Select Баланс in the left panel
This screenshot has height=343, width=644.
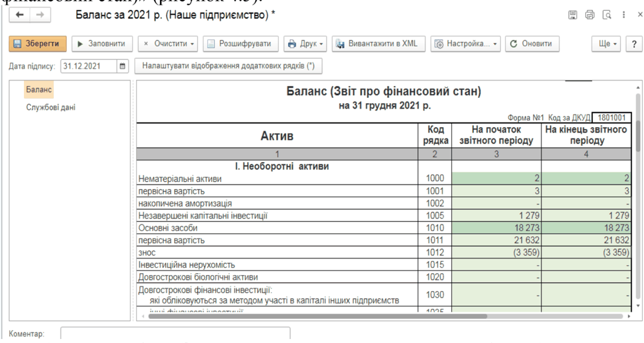point(39,89)
